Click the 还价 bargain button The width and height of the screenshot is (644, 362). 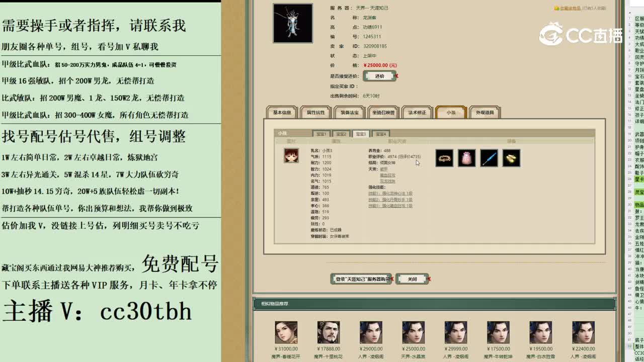379,76
